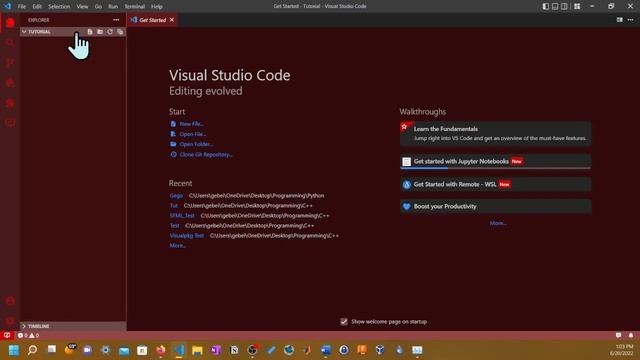Open the Search view in the activity bar
Viewport: 640px width, 360px height.
(x=10, y=42)
